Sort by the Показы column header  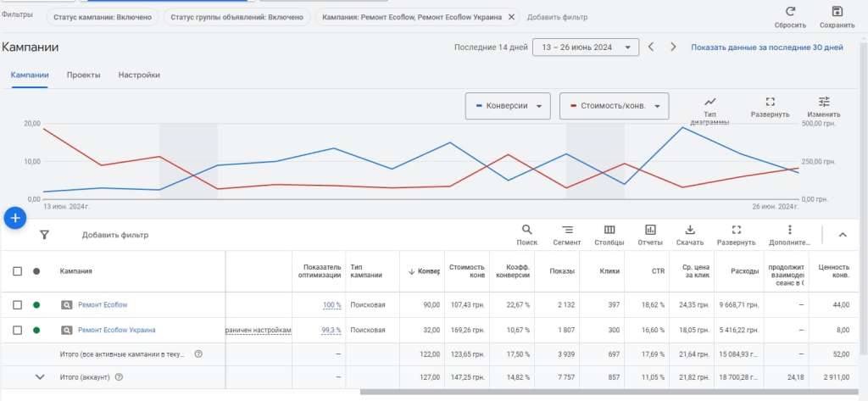pyautogui.click(x=562, y=271)
